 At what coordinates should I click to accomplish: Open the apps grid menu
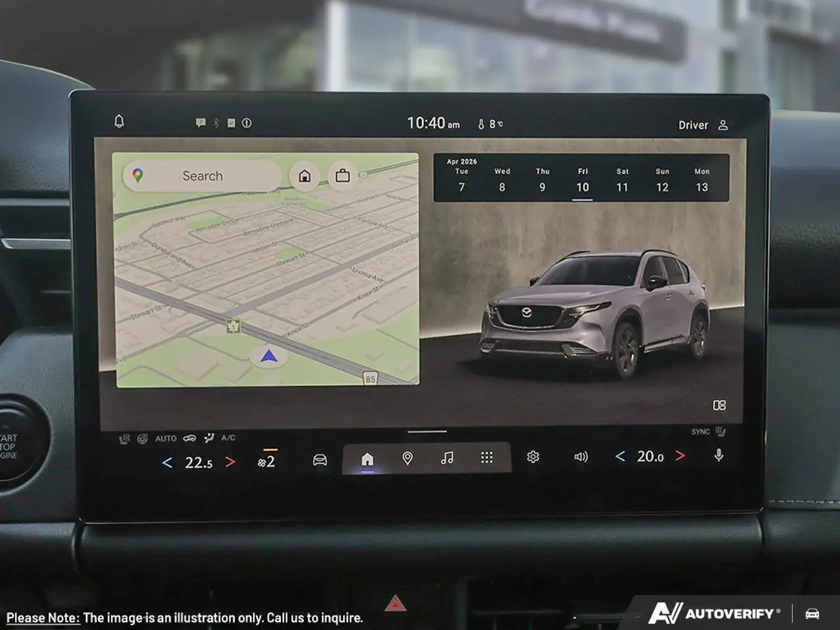(x=486, y=458)
